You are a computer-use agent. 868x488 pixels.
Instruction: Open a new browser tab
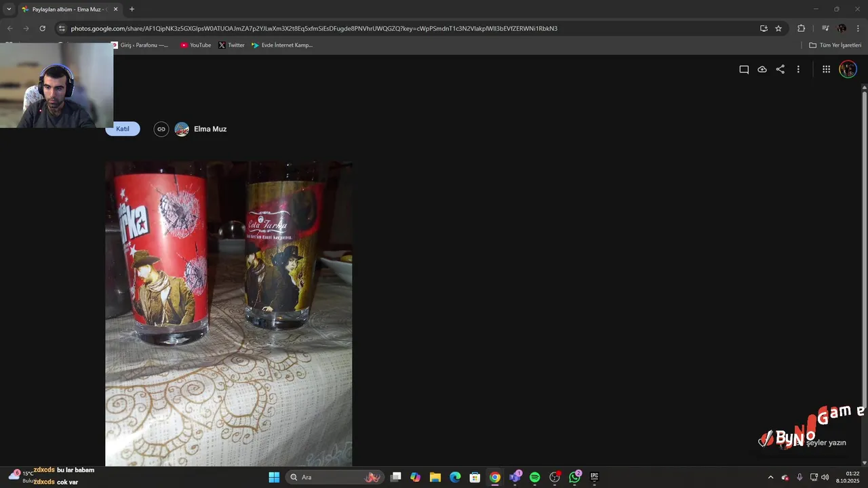(132, 9)
